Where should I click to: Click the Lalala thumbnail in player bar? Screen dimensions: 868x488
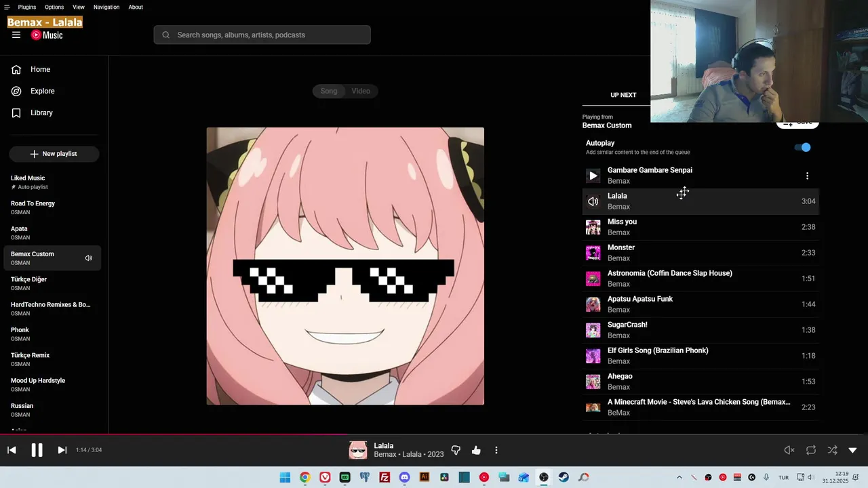[x=358, y=450]
